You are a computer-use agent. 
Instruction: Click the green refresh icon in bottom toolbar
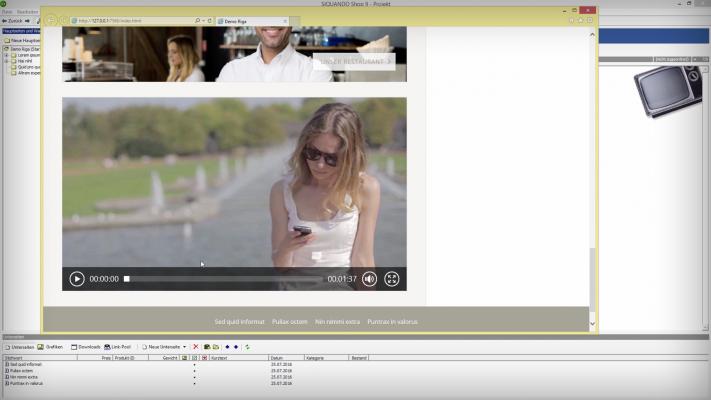247,347
